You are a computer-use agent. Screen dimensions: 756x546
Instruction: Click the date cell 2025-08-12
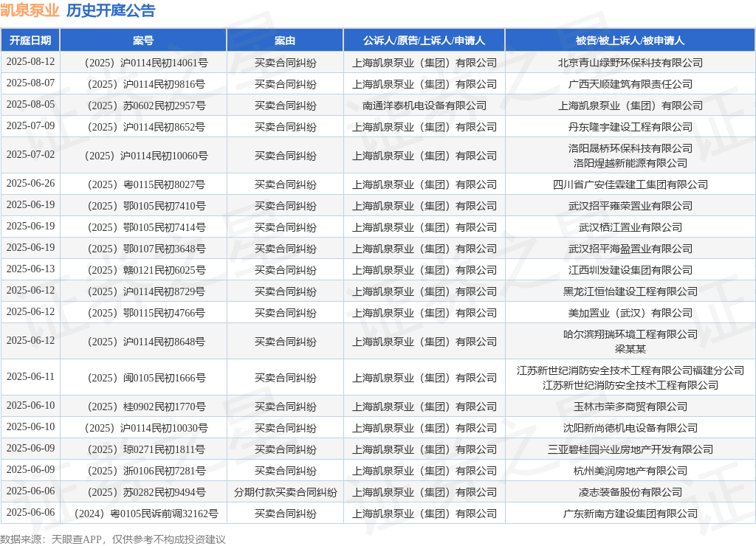click(x=30, y=62)
